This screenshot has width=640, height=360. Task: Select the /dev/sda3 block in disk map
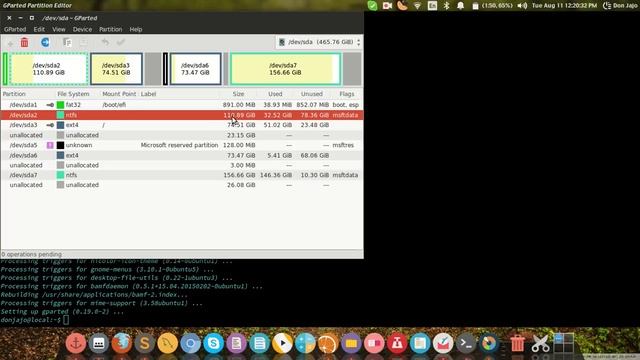(116, 69)
